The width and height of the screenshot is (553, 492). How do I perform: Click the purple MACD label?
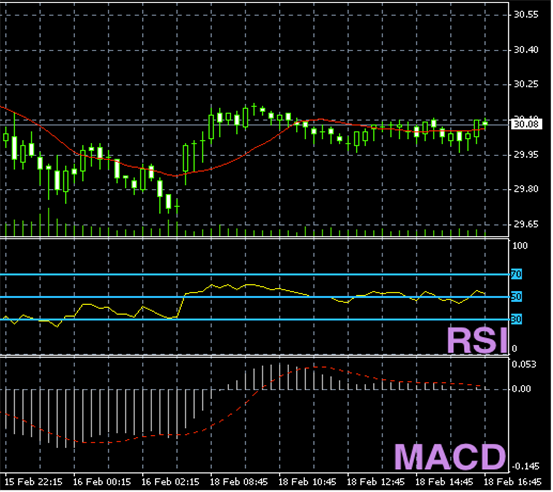point(450,457)
